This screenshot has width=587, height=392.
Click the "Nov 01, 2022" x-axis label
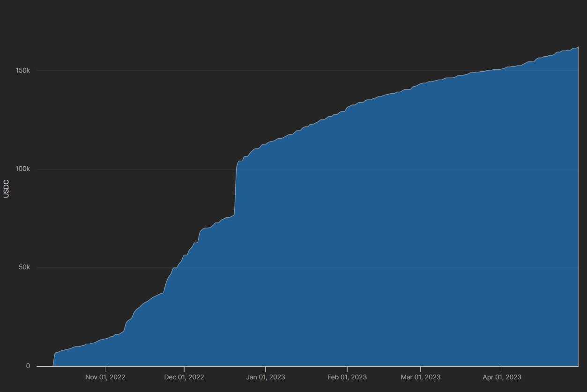click(105, 377)
